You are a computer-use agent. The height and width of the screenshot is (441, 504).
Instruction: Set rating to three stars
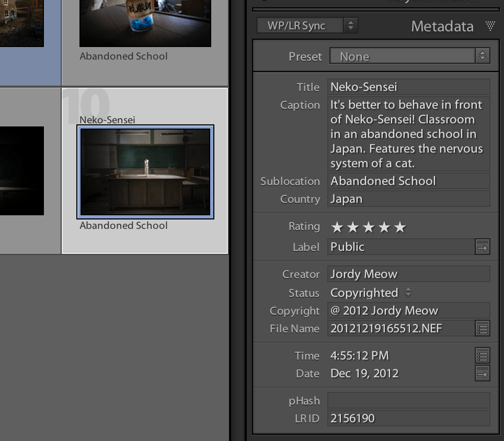tap(369, 227)
